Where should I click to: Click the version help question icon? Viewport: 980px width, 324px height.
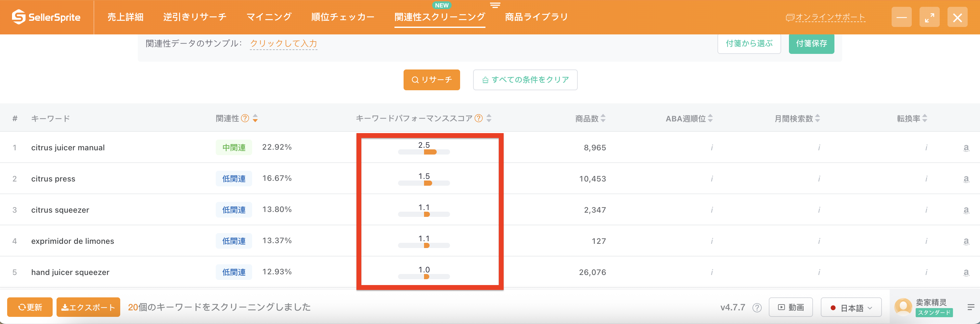[757, 308]
